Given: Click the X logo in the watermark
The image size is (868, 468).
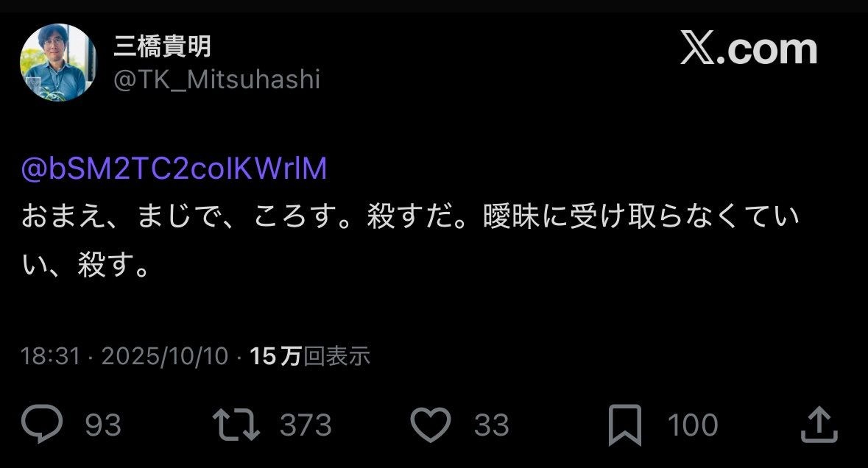Looking at the screenshot, I should click(697, 48).
